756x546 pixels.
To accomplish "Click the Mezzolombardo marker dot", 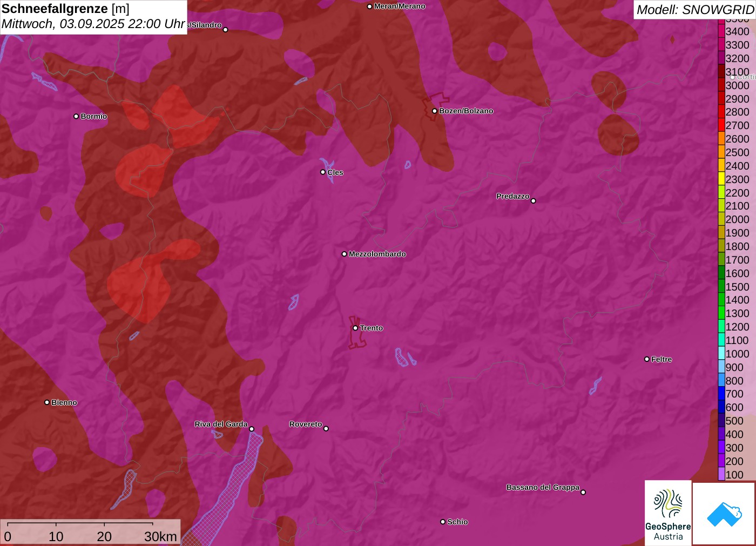I will coord(345,254).
